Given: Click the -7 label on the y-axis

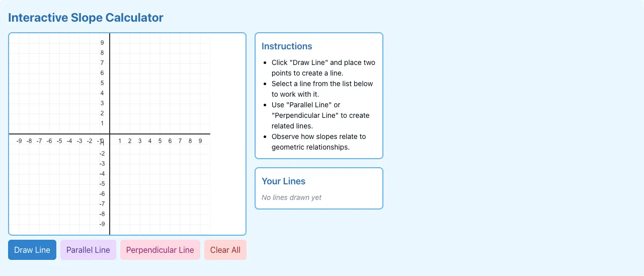Looking at the screenshot, I should [x=102, y=204].
